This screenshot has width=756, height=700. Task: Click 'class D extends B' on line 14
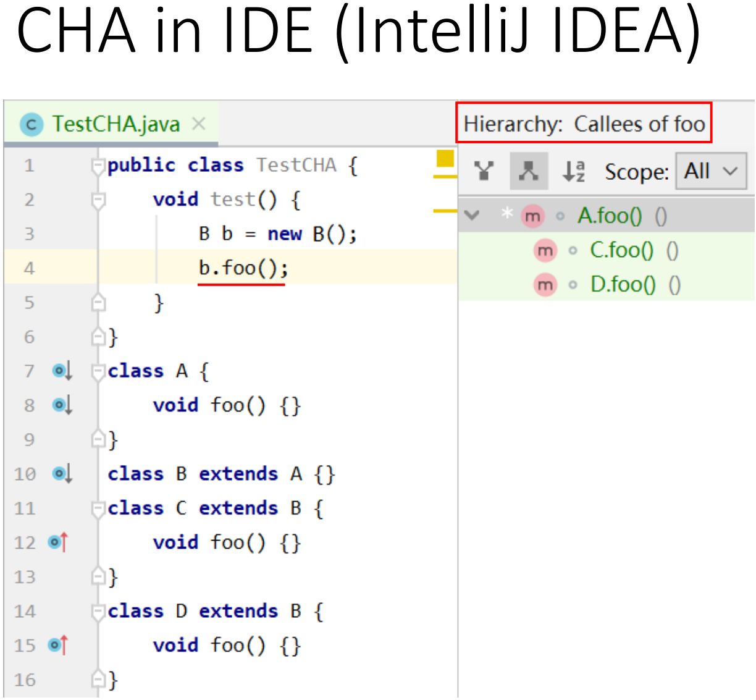tap(204, 611)
